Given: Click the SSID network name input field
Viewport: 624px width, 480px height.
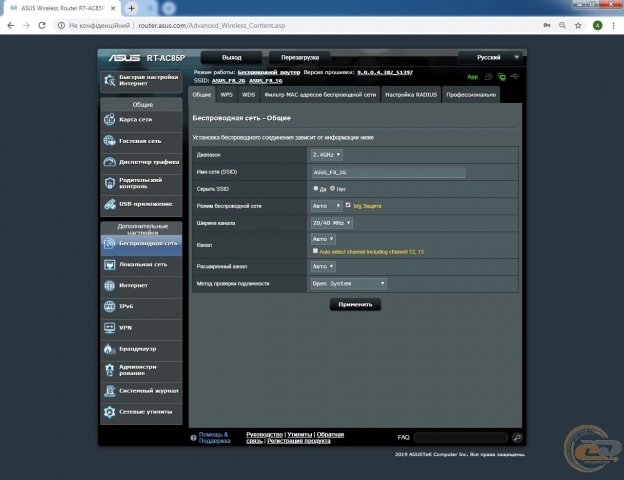Looking at the screenshot, I should (x=388, y=172).
